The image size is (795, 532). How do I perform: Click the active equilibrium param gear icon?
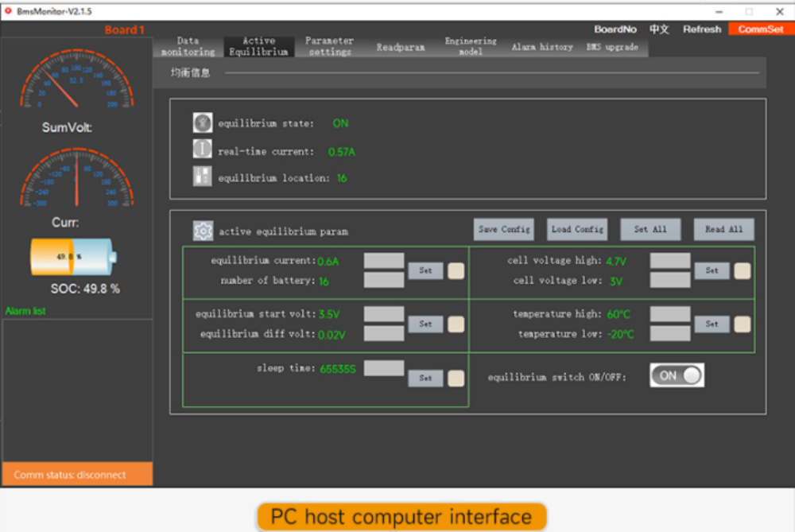(203, 231)
